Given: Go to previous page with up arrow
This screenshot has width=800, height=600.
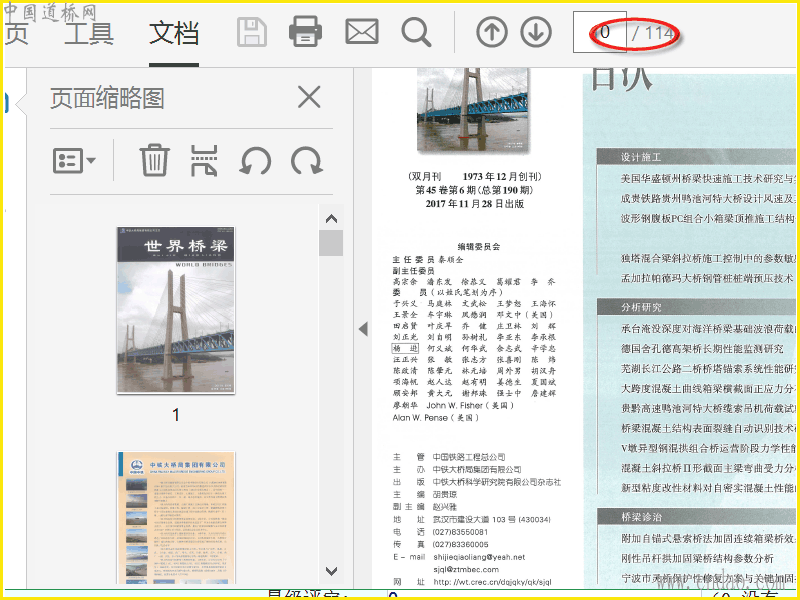Looking at the screenshot, I should click(x=492, y=32).
